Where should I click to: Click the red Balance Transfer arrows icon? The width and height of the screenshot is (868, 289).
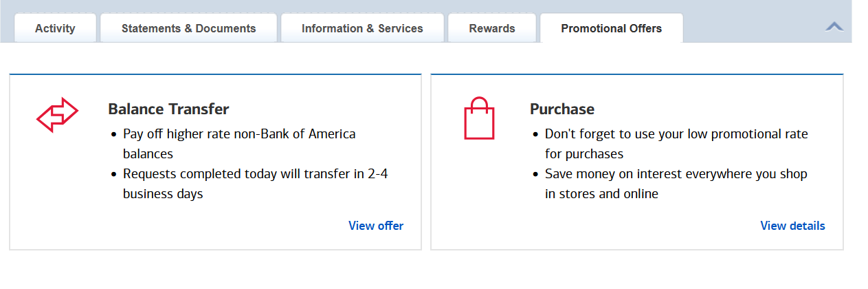click(x=57, y=114)
